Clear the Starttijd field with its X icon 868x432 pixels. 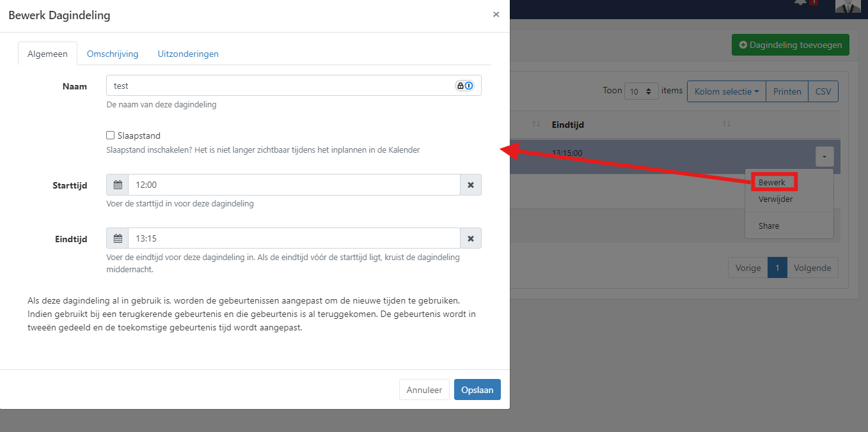(471, 185)
